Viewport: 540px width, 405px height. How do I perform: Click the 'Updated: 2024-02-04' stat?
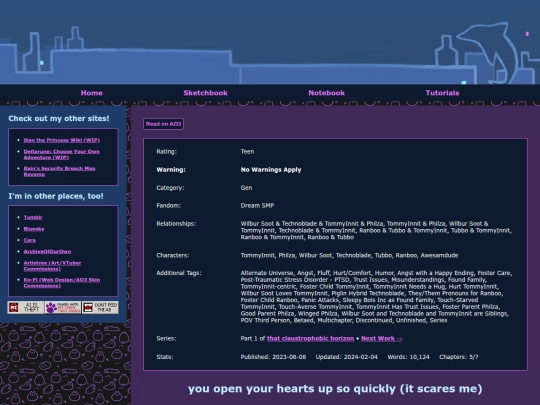(x=346, y=357)
